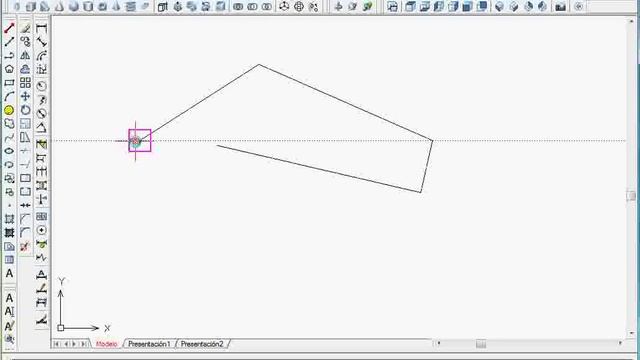Click the 3D Rotate gizmo tool

coord(299,7)
